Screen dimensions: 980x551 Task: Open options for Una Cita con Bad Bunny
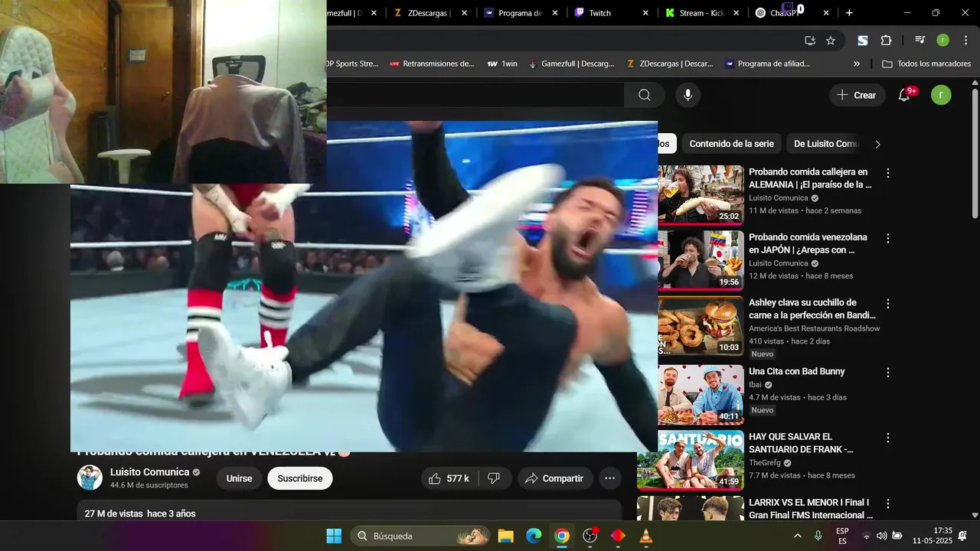[888, 373]
